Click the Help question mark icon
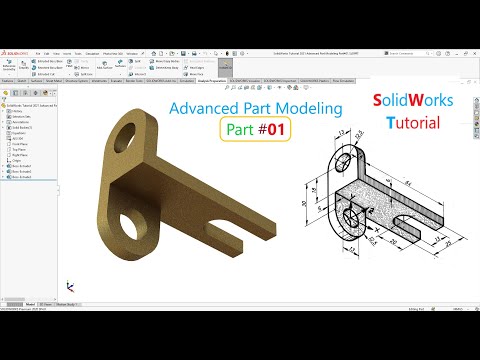The image size is (480, 360). [448, 53]
